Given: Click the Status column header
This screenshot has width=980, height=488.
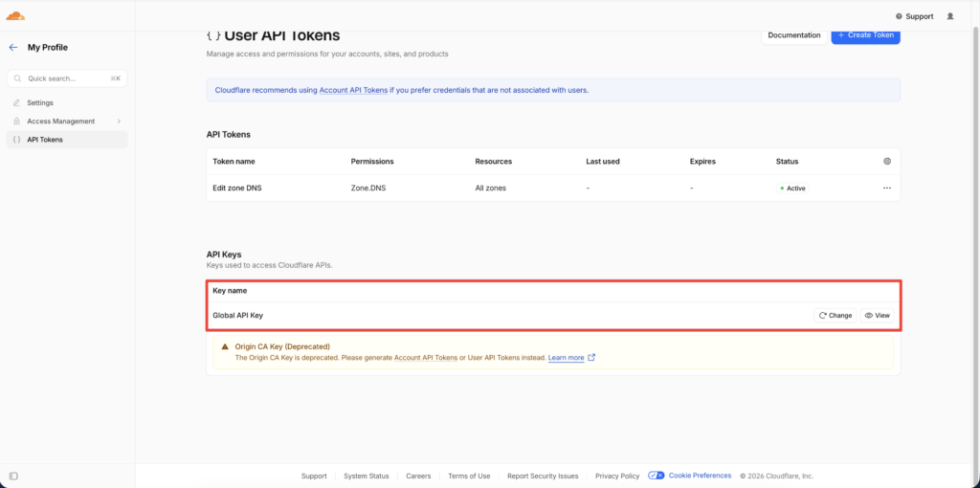Looking at the screenshot, I should (x=787, y=161).
